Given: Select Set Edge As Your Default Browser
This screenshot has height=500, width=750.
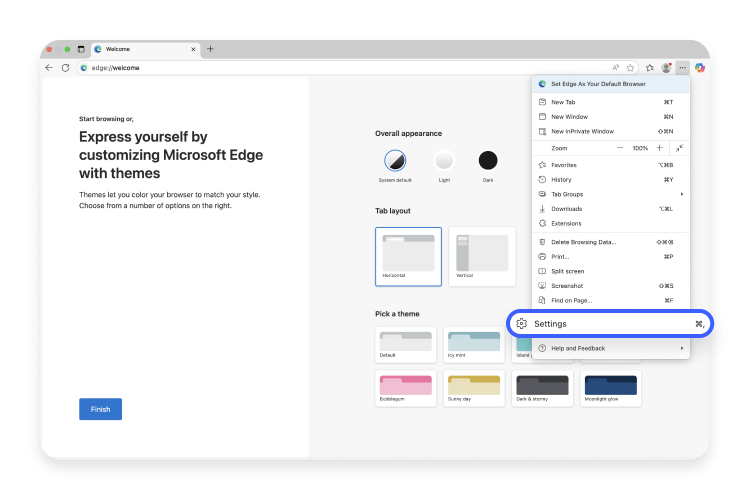Looking at the screenshot, I should point(611,84).
